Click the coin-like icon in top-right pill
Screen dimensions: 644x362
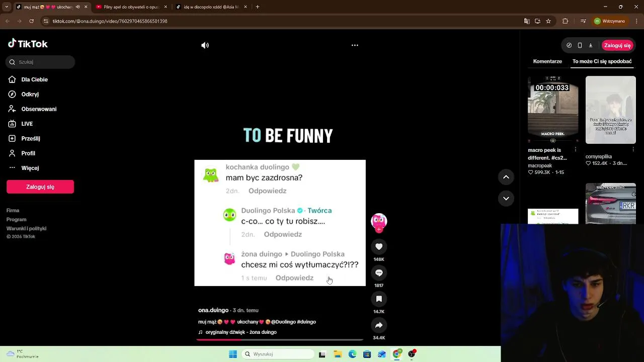point(569,45)
